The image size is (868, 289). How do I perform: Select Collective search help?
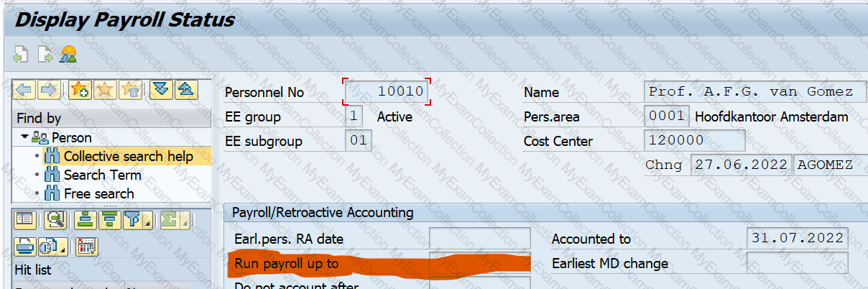[x=128, y=156]
